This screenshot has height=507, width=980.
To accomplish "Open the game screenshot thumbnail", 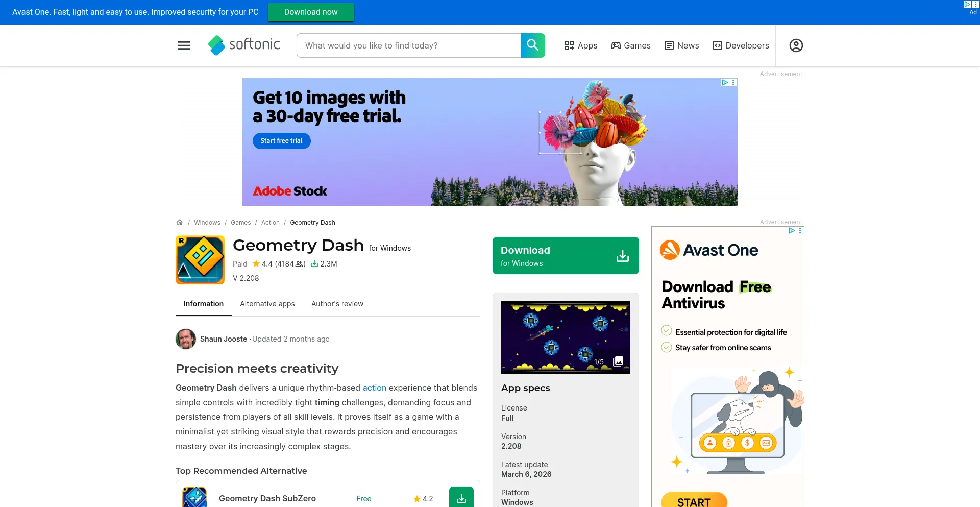I will tap(566, 337).
